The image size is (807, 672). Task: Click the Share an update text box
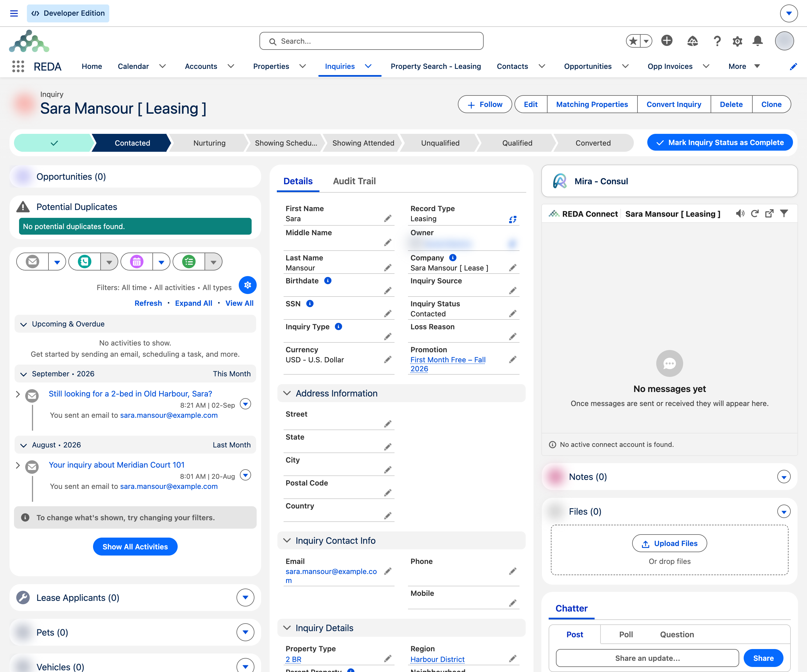pos(647,658)
